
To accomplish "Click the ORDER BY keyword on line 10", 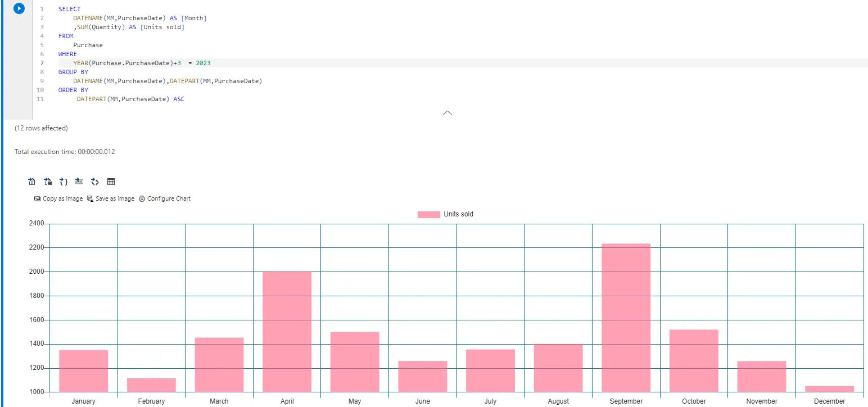I will click(x=73, y=90).
